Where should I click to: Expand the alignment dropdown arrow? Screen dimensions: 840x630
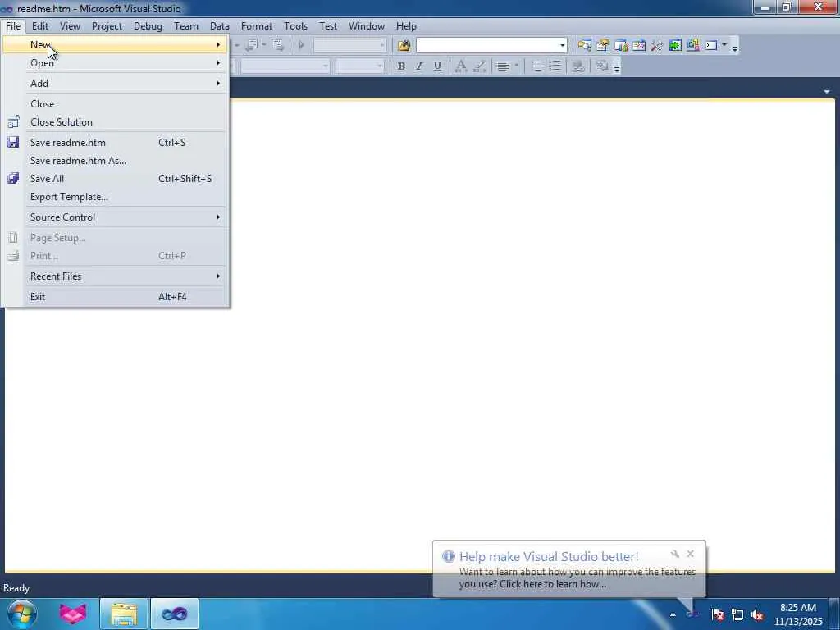coord(517,66)
